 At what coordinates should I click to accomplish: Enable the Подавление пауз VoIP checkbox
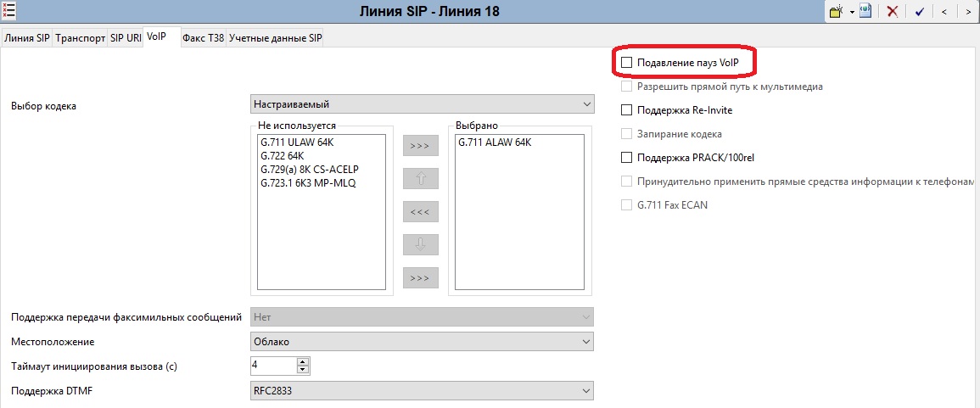(627, 63)
